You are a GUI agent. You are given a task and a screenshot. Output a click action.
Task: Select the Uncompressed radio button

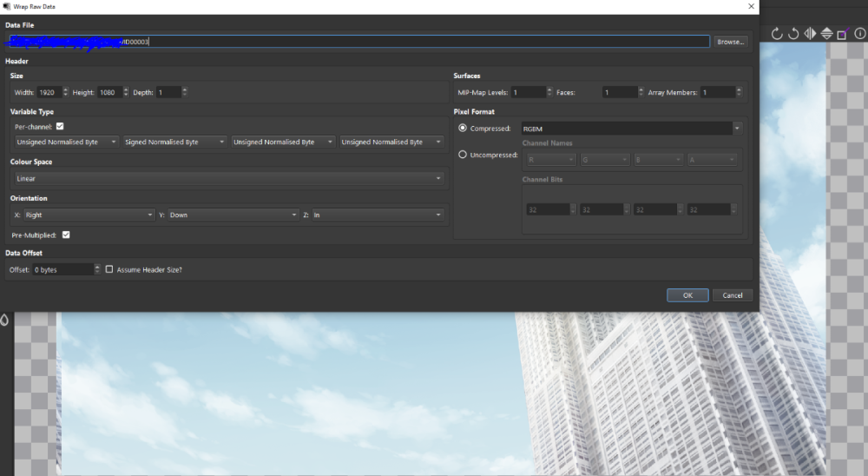coord(462,155)
